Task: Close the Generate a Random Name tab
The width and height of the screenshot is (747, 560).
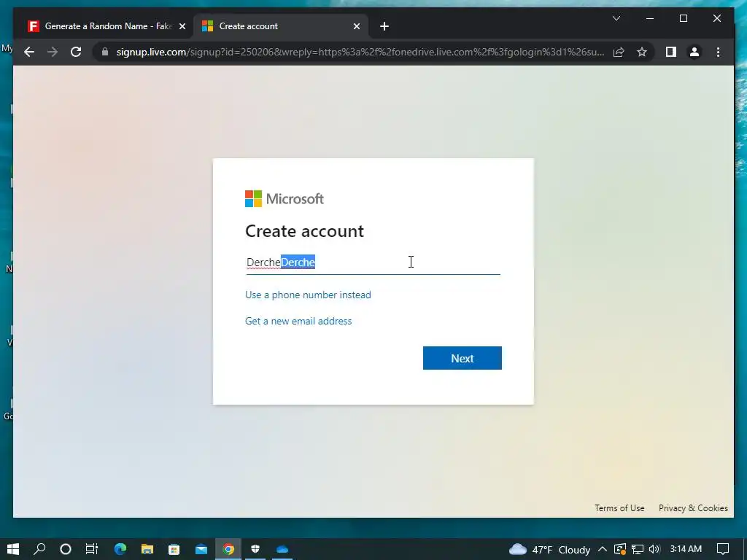Action: (182, 26)
